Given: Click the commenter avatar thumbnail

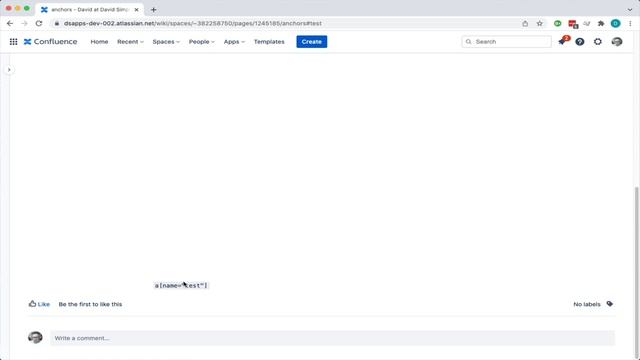Looking at the screenshot, I should [x=35, y=337].
